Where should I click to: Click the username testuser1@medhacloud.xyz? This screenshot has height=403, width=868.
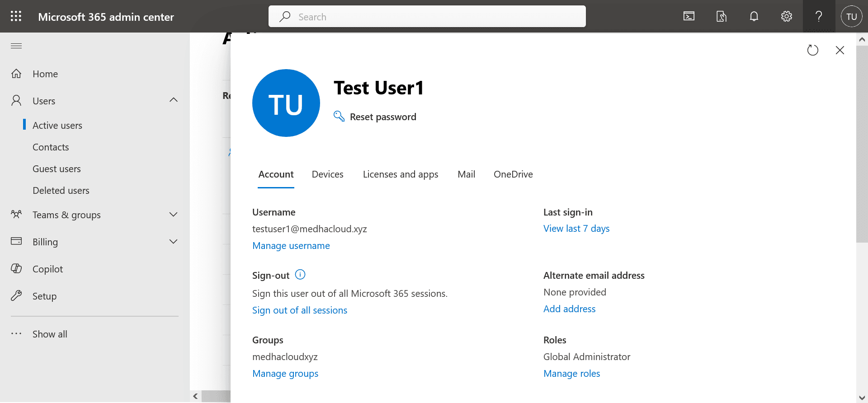click(310, 229)
